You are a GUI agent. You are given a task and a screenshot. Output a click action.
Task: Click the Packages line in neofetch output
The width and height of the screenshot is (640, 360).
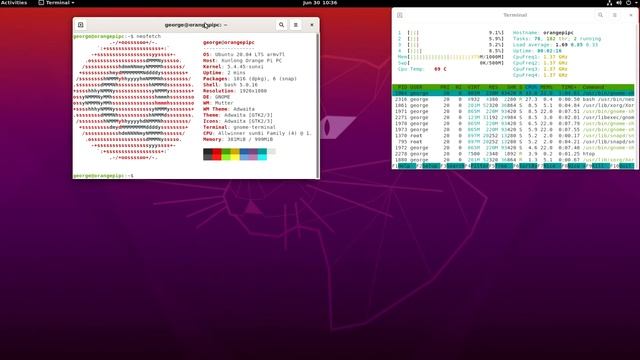click(250, 79)
